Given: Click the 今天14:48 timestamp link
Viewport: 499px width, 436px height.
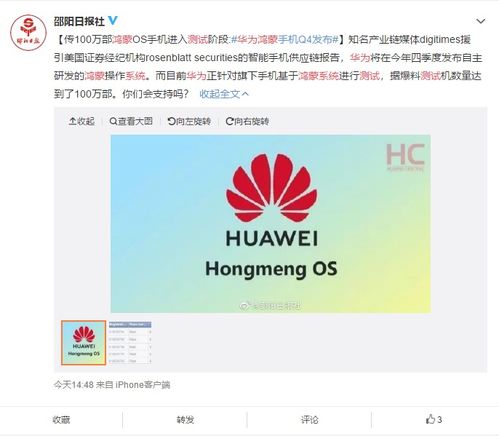Looking at the screenshot, I should click(74, 385).
